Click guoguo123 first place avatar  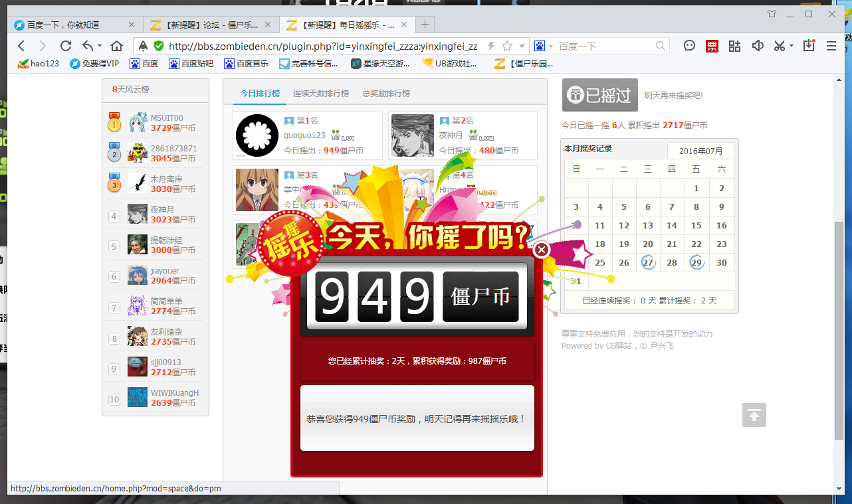(x=257, y=135)
